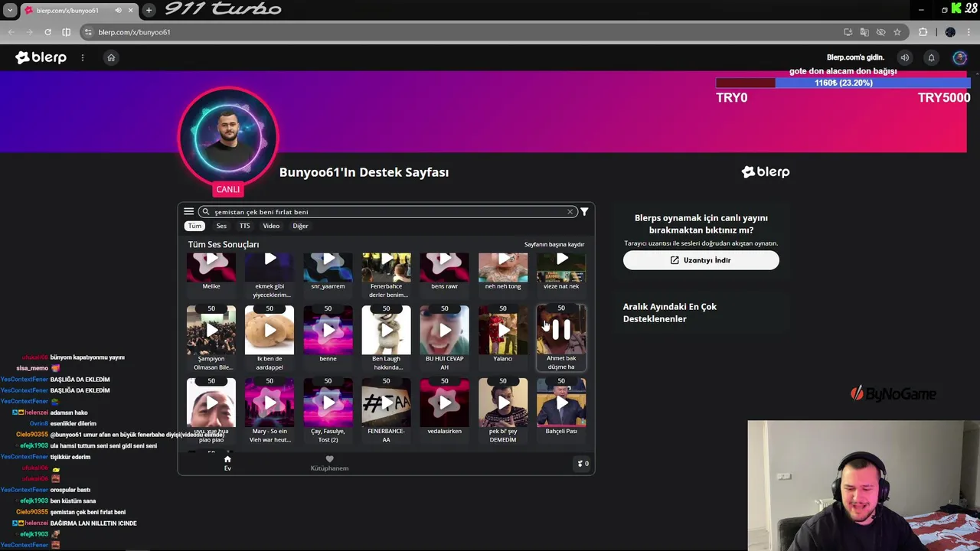This screenshot has height=551, width=980.
Task: Play the vedalasirken sound clip
Action: click(445, 403)
